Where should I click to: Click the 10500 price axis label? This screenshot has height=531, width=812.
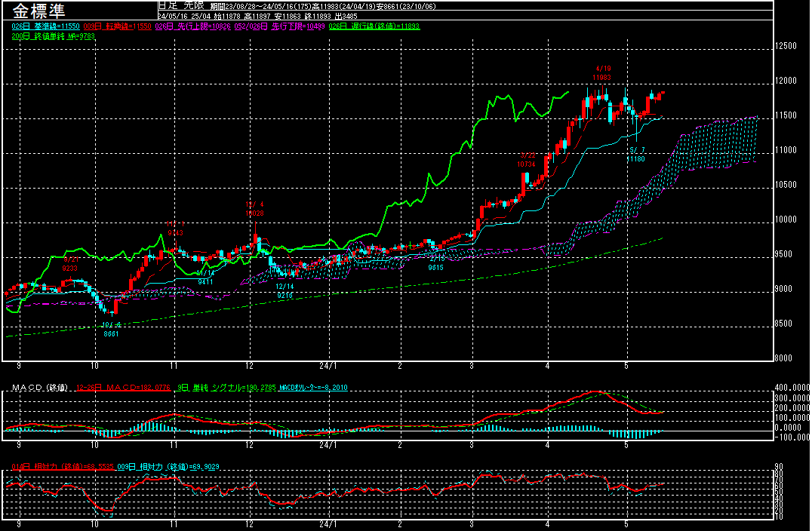coord(786,185)
